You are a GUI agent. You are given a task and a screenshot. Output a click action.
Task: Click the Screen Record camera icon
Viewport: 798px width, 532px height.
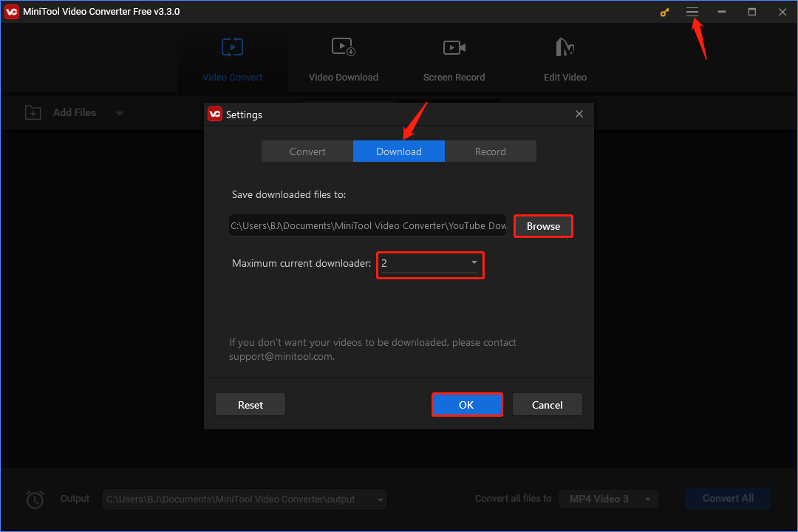(454, 48)
